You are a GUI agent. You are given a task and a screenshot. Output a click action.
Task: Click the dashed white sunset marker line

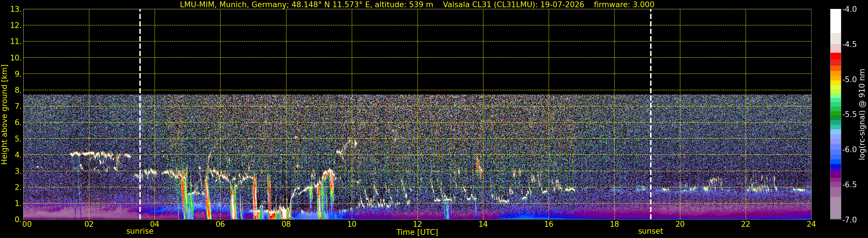pos(650,114)
